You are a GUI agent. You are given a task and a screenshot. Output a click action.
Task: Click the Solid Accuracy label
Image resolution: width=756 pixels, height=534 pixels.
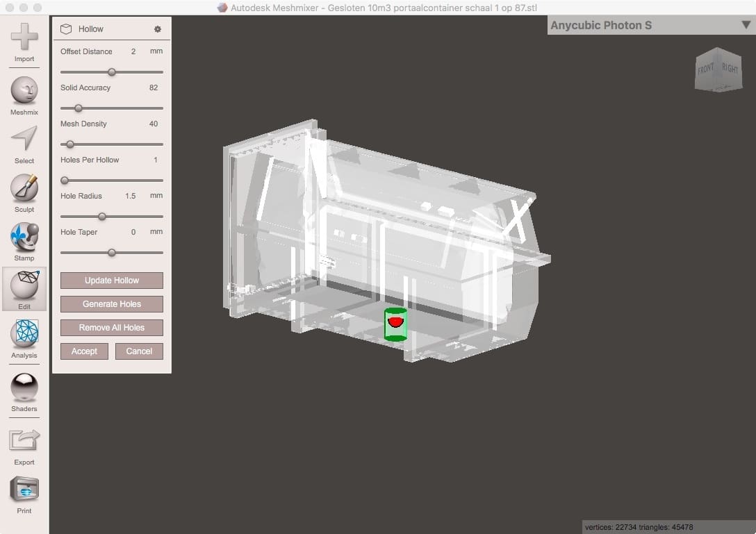click(x=85, y=87)
